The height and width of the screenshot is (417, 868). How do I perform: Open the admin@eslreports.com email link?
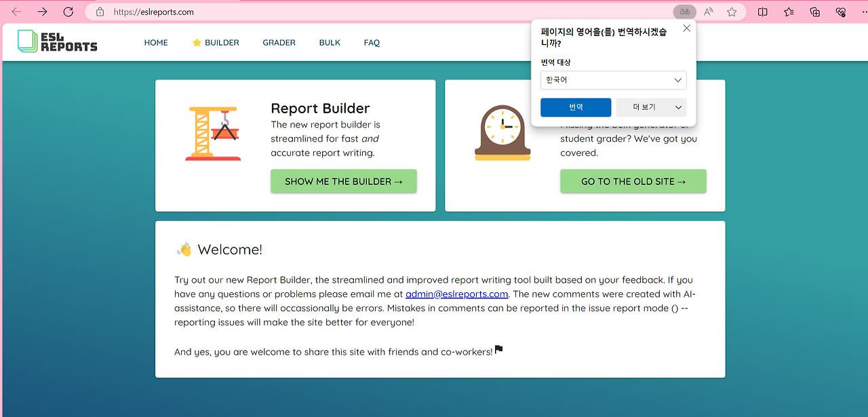click(x=456, y=294)
